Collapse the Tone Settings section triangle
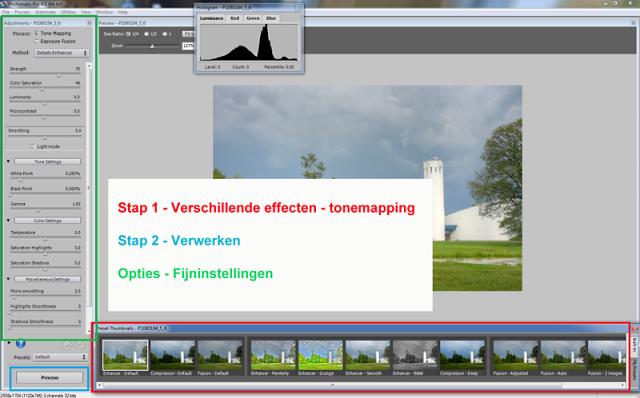Viewport: 640px width, 398px height. (8, 162)
